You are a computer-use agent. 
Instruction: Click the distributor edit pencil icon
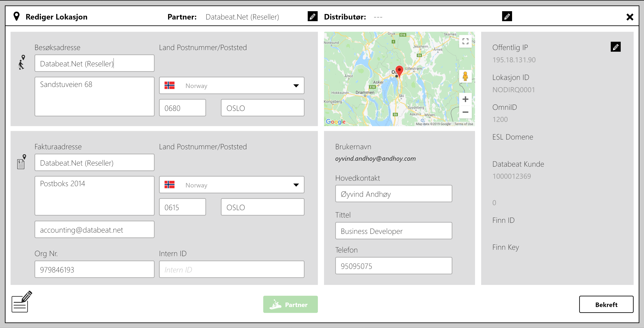[507, 16]
